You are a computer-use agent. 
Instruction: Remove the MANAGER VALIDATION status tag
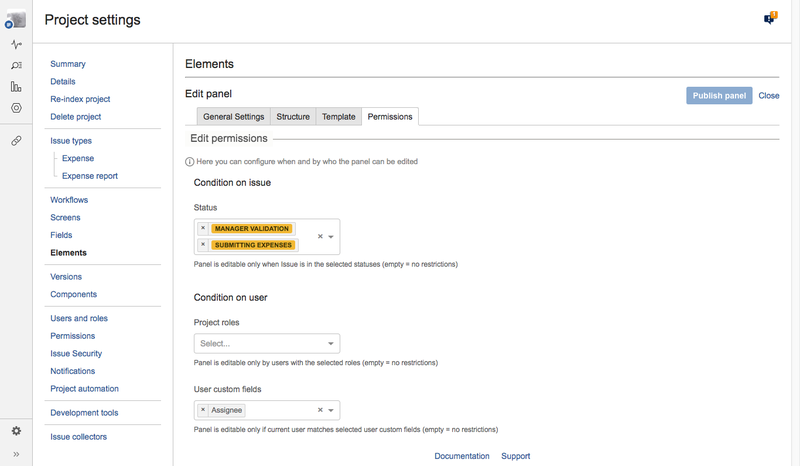[203, 229]
